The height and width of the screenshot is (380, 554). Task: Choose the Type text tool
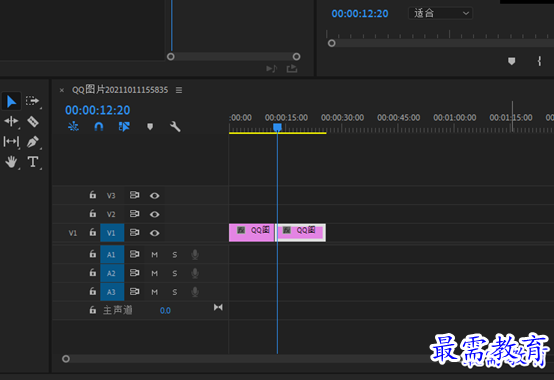click(33, 162)
